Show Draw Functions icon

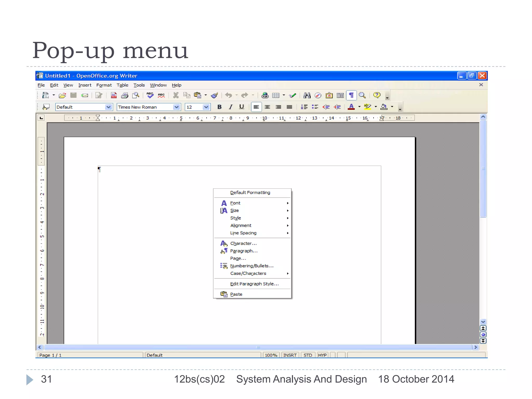coord(292,95)
